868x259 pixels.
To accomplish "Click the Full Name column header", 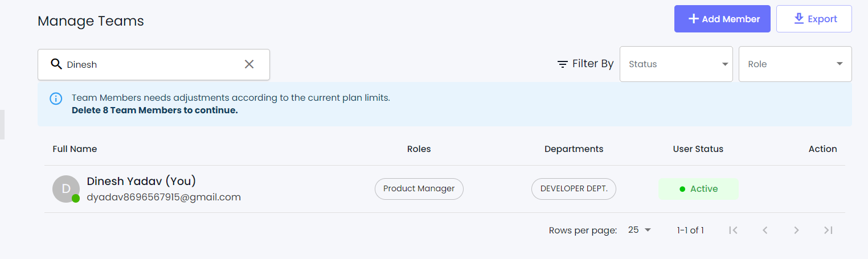I will (75, 149).
